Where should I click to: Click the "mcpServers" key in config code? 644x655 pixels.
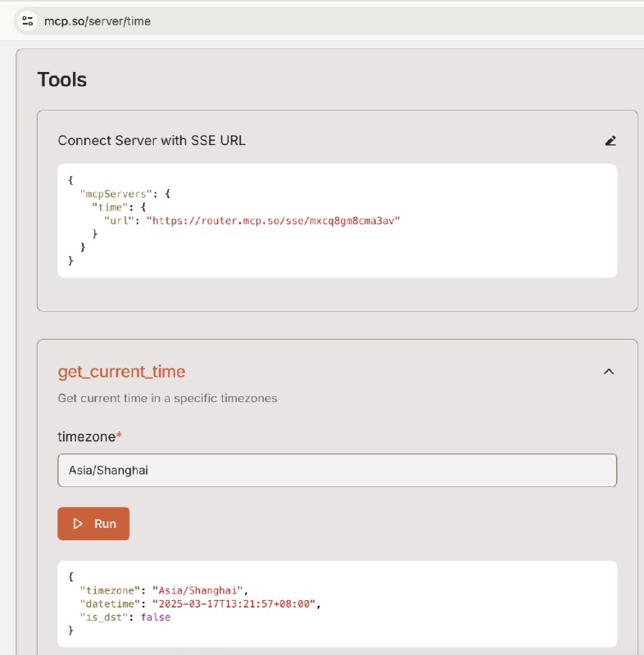(x=116, y=194)
